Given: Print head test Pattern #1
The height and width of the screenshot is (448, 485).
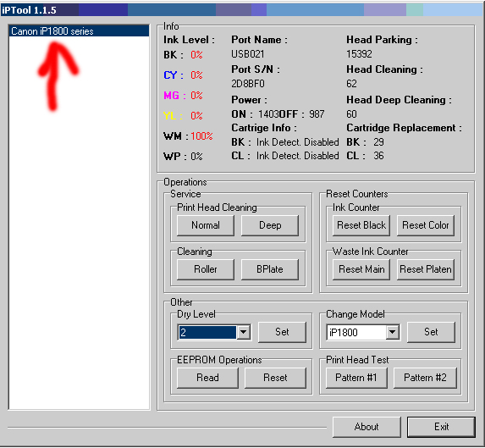Looking at the screenshot, I should [x=356, y=378].
